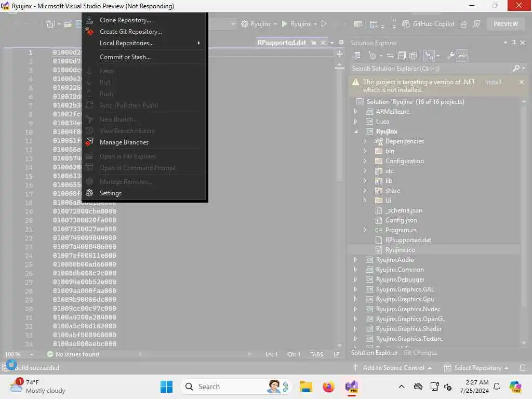Open the Live Share icon next to GitHub Copilot
This screenshot has width=532, height=399.
click(x=463, y=24)
